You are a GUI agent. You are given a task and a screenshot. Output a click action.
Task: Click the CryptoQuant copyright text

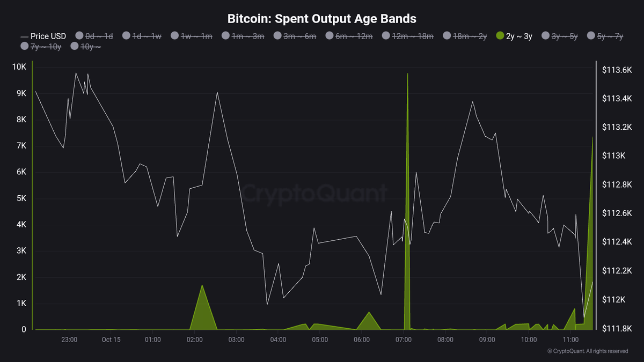pos(587,351)
